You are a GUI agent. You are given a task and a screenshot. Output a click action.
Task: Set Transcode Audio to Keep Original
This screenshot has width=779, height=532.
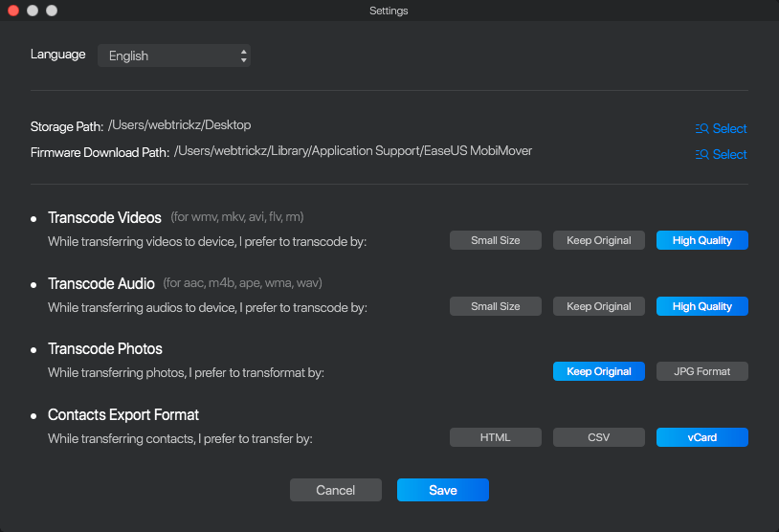(599, 306)
